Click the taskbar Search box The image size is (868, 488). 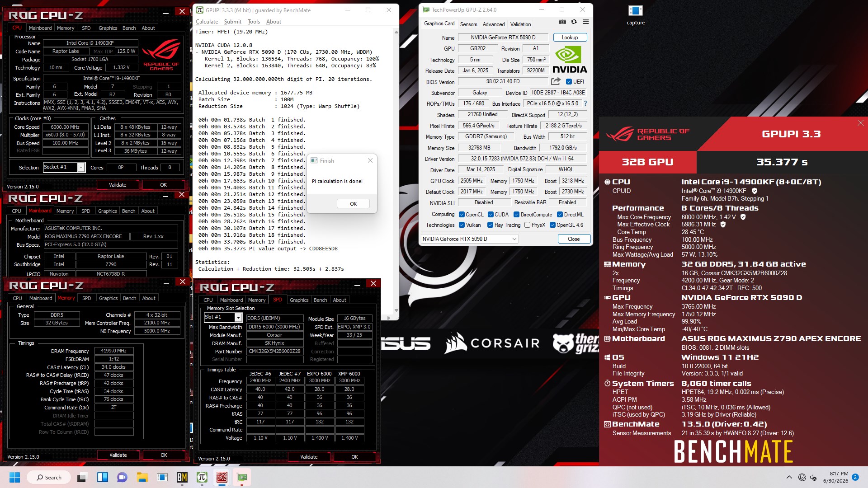click(49, 477)
